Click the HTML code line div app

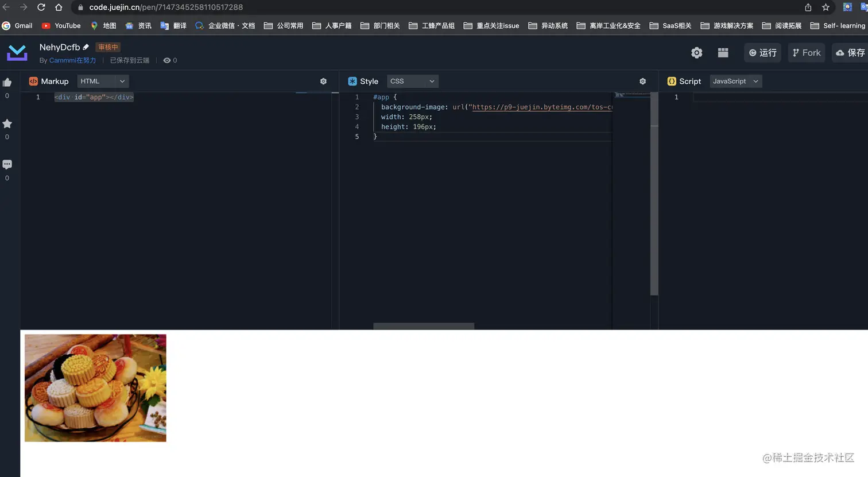tap(94, 97)
